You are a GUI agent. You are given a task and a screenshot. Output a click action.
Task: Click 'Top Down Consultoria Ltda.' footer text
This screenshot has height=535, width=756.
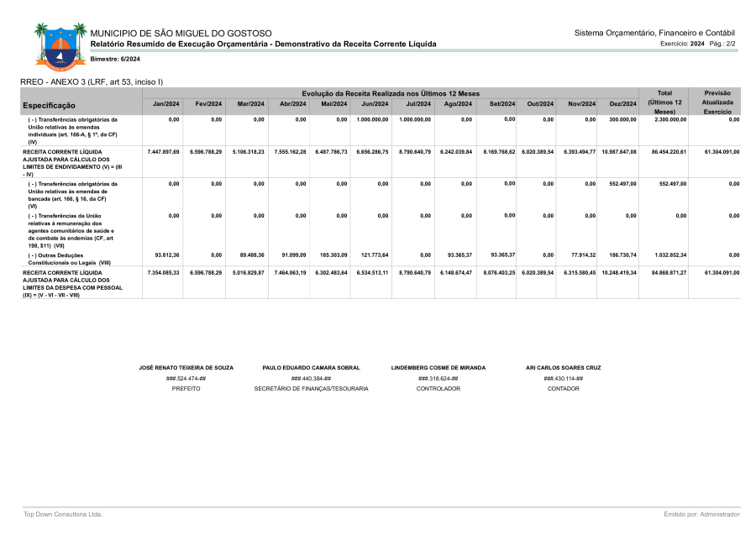(x=63, y=514)
